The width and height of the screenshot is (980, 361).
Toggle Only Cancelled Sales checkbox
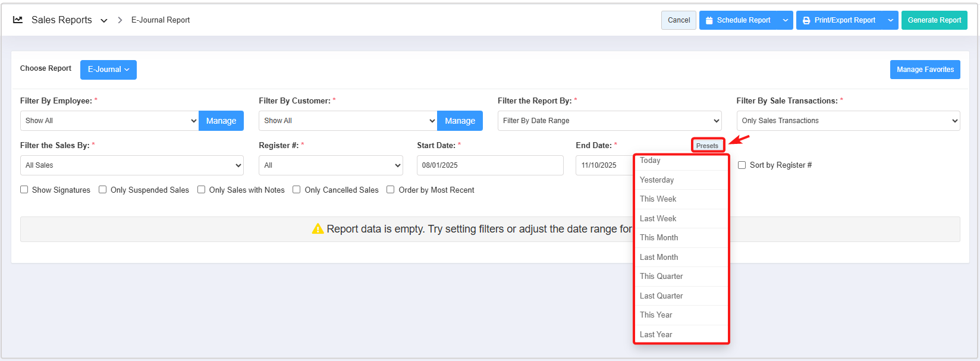pos(297,190)
